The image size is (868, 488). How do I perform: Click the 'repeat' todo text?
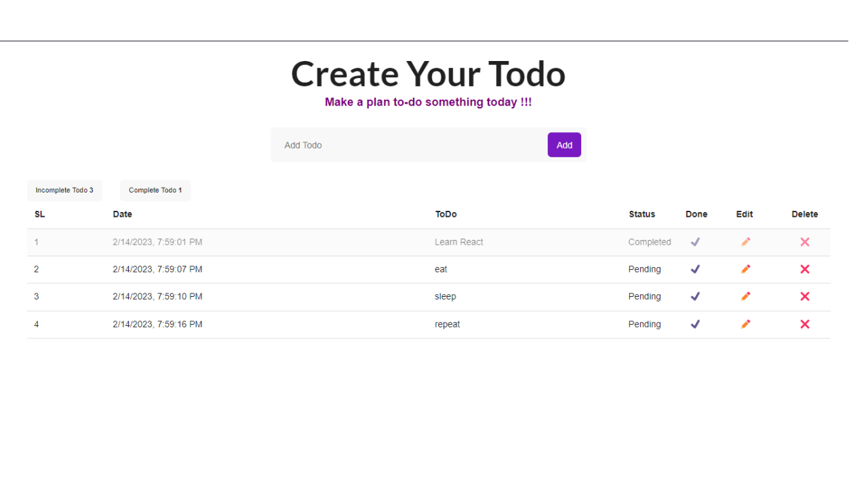pos(448,324)
